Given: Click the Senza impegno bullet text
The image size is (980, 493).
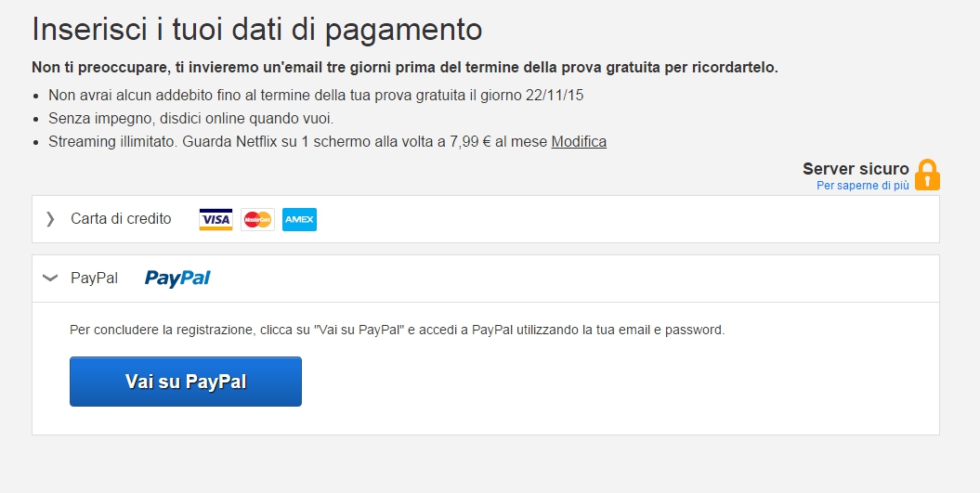Looking at the screenshot, I should (190, 119).
